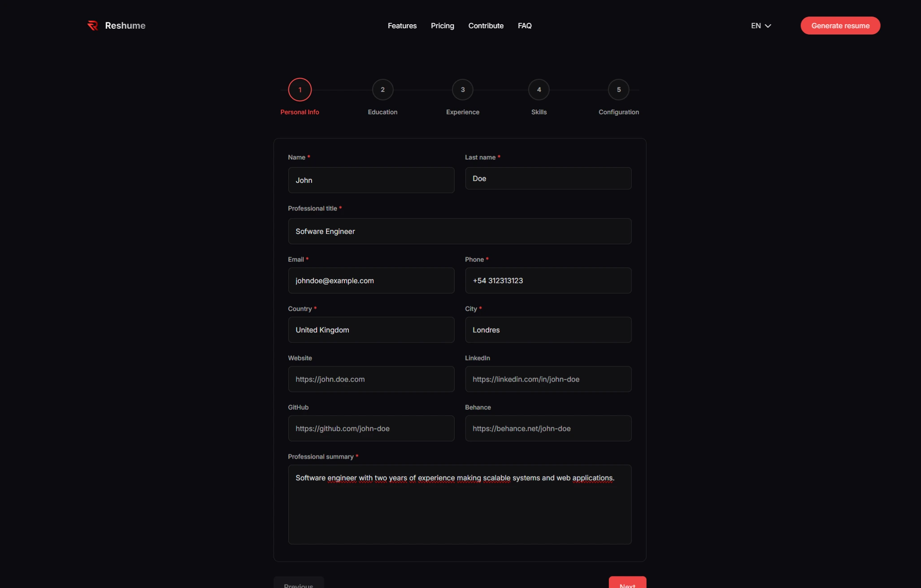Open the Features menu item
Image resolution: width=921 pixels, height=588 pixels.
coord(402,26)
